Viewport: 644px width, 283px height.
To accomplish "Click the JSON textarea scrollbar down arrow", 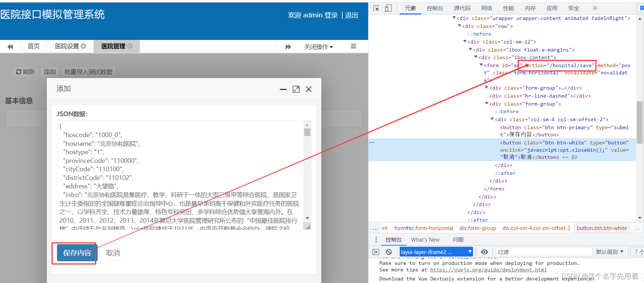I will (307, 218).
